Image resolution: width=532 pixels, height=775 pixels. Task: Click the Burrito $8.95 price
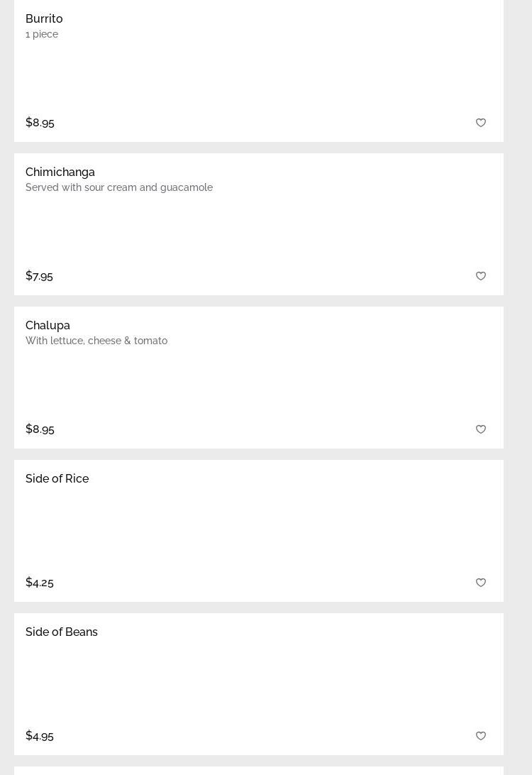[x=40, y=122]
